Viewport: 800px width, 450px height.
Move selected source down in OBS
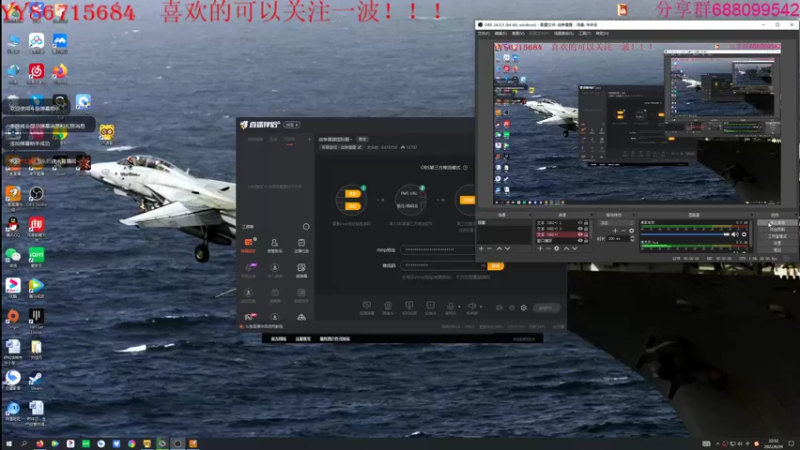tap(574, 248)
